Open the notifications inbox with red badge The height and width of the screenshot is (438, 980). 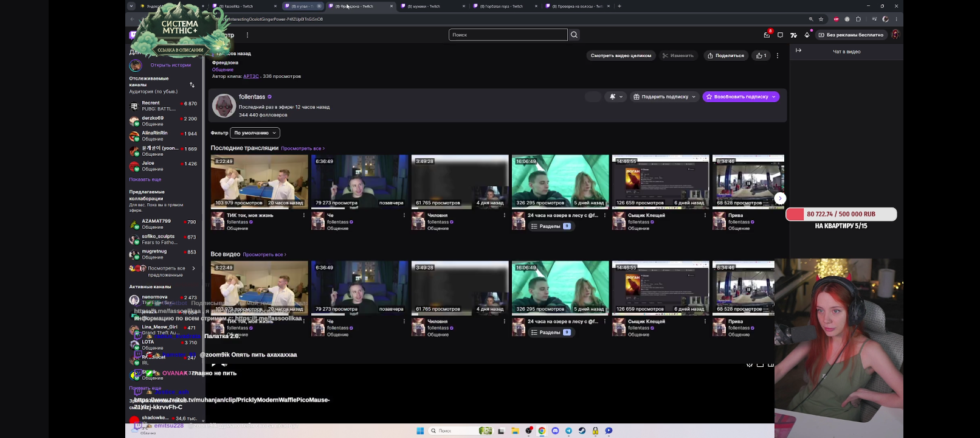pyautogui.click(x=767, y=35)
